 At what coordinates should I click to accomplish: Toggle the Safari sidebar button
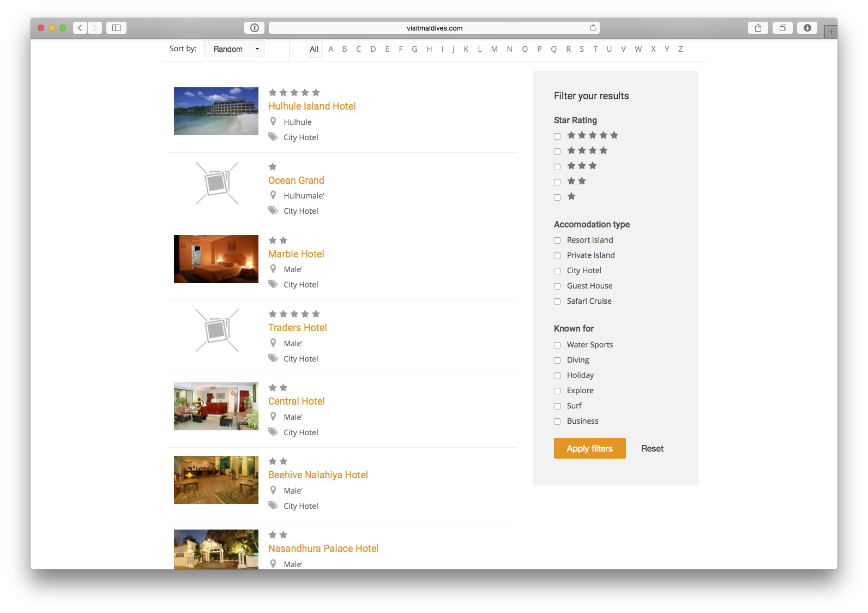point(116,28)
